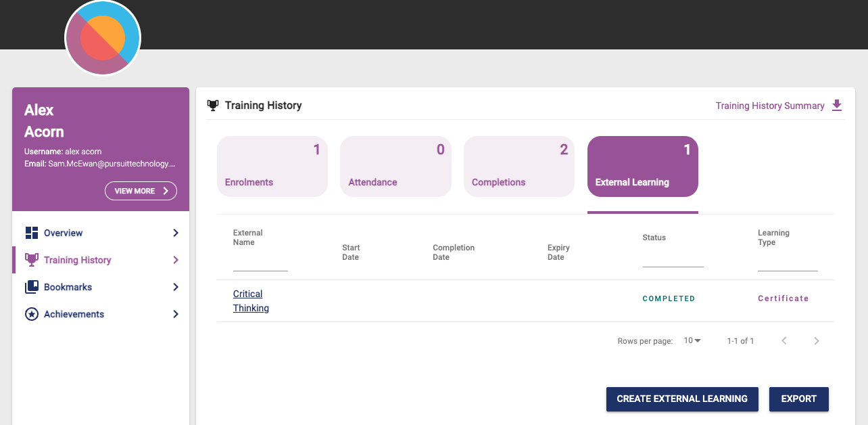Click the Expiry Date column header
This screenshot has width=868, height=425.
[558, 252]
